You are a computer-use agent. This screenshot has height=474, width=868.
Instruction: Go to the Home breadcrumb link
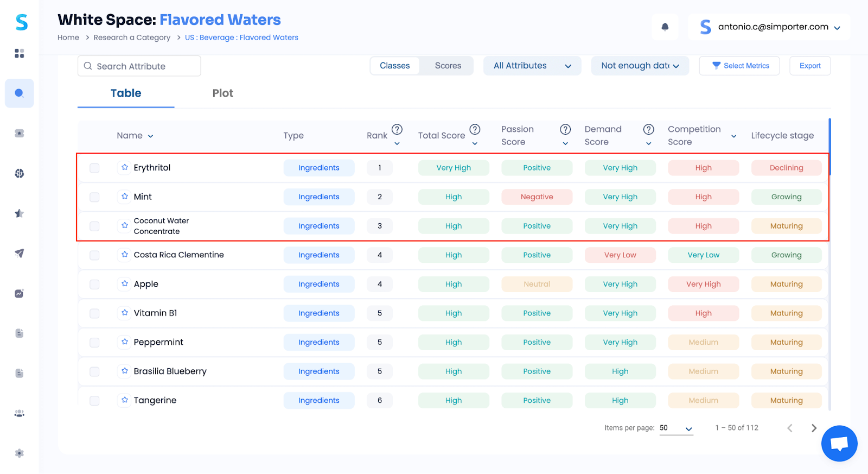68,37
